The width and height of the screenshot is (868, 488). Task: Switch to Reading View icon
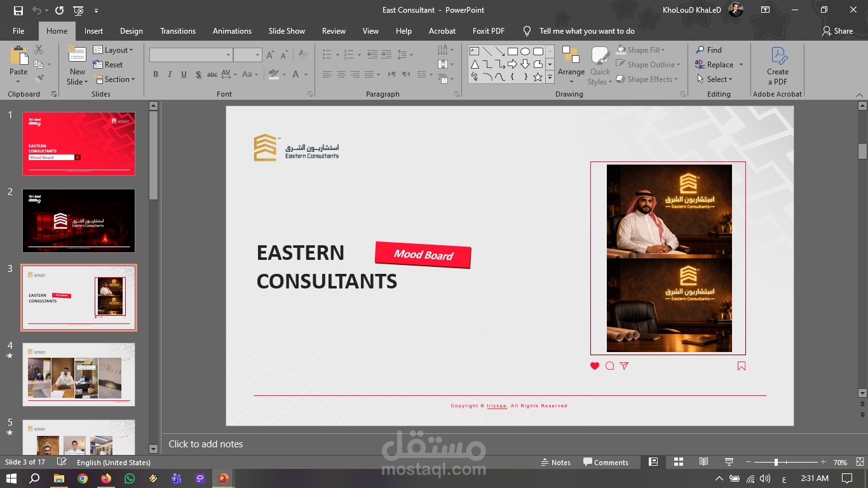(x=703, y=462)
